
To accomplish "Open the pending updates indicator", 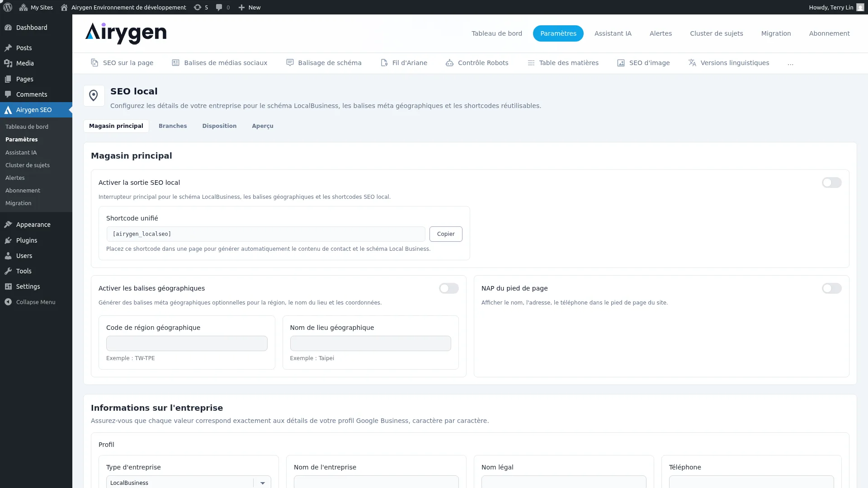I will (x=201, y=7).
